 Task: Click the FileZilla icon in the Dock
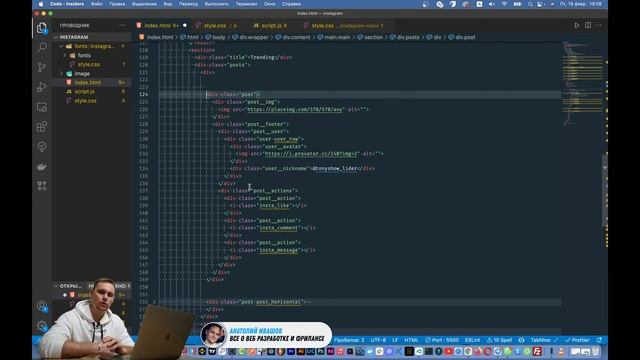(x=537, y=351)
